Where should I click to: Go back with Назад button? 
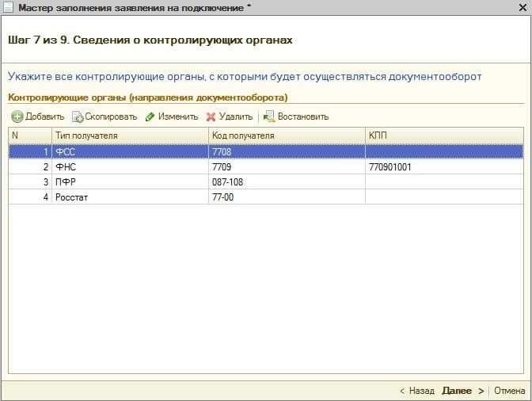[417, 391]
